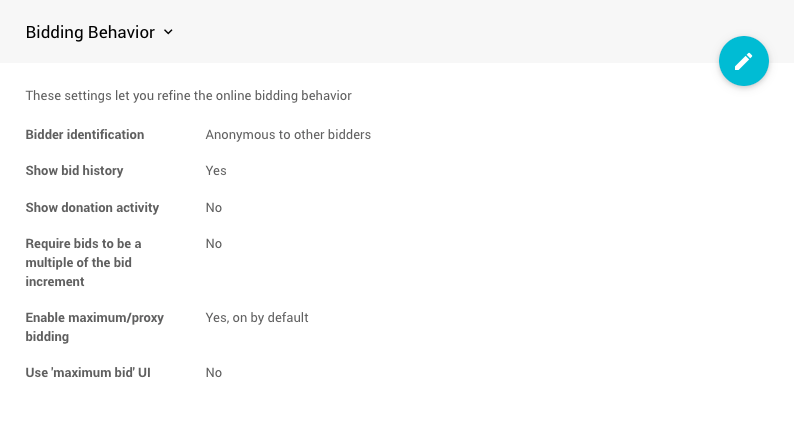Click the No value for 'maximum bid' UI

214,373
